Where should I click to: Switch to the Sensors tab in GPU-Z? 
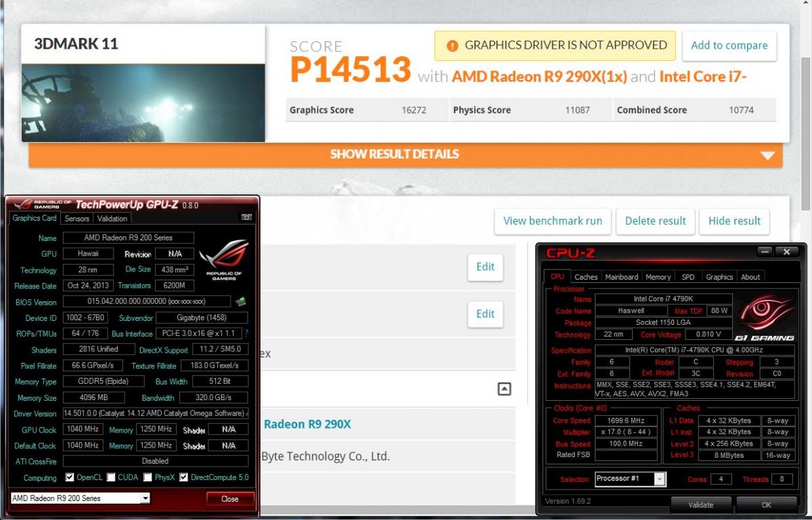coord(76,219)
